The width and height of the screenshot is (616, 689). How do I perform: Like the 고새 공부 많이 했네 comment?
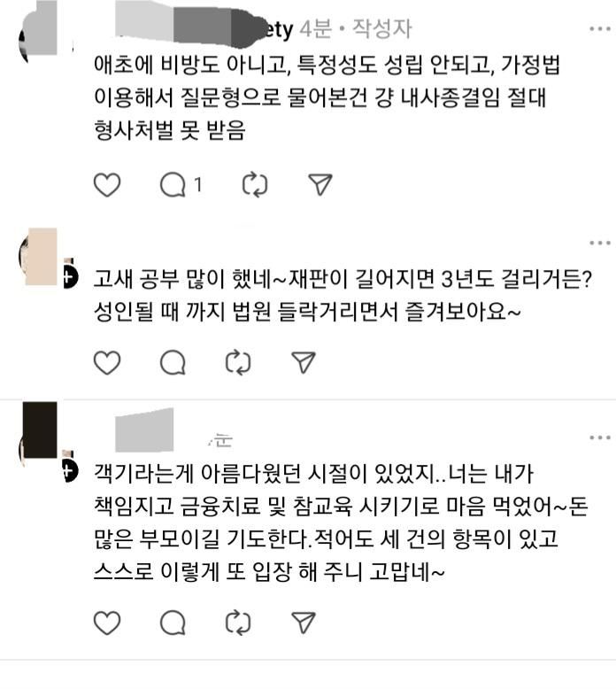coord(107,363)
